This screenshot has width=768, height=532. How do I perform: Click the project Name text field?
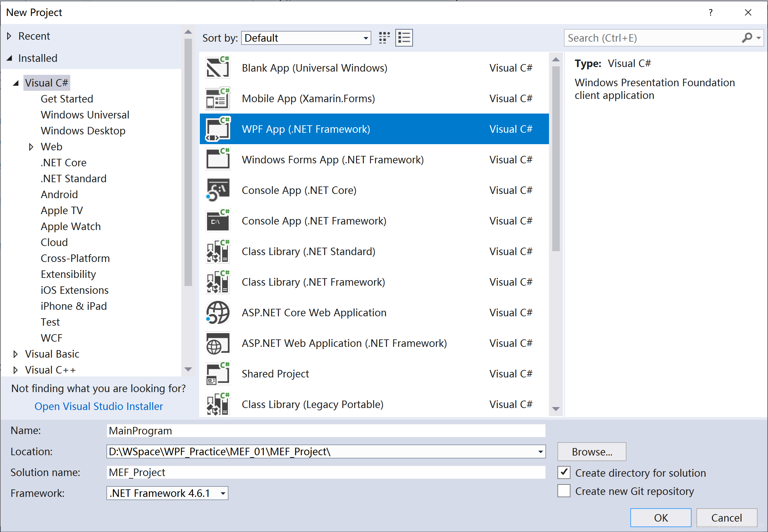click(326, 431)
